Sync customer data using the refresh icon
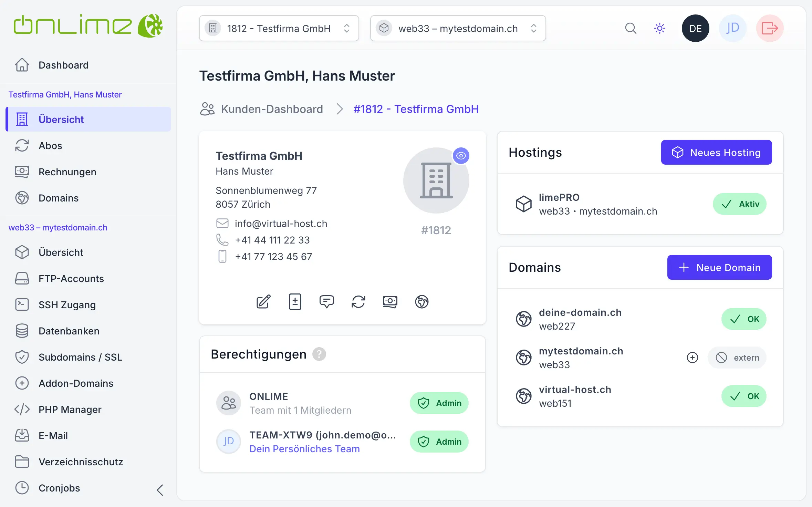812x507 pixels. click(358, 301)
